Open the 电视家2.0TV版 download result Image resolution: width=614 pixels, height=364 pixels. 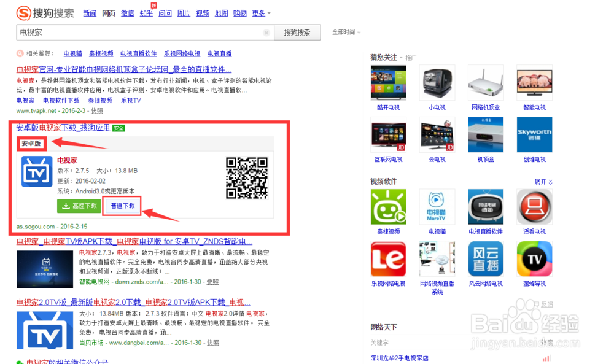click(x=133, y=302)
